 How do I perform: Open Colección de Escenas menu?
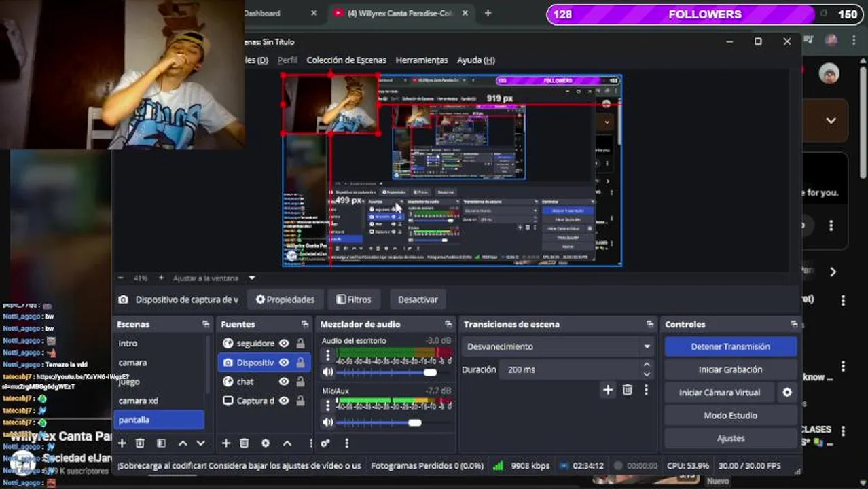(x=346, y=60)
